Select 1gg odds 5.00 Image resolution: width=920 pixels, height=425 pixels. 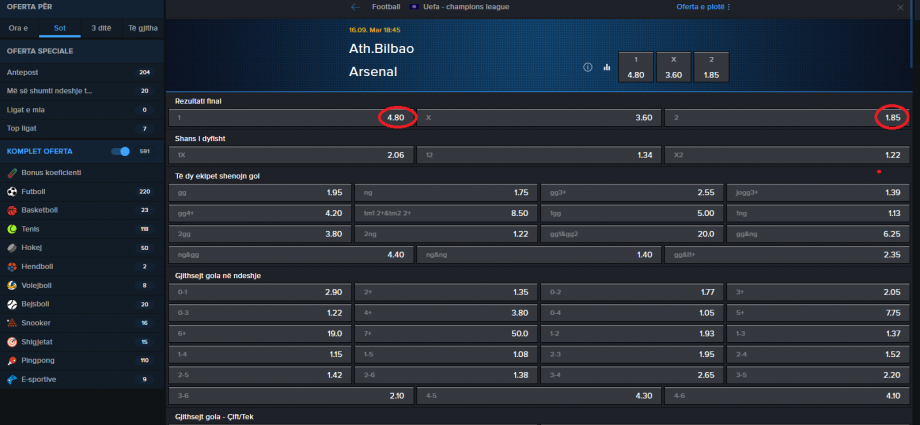pyautogui.click(x=632, y=213)
